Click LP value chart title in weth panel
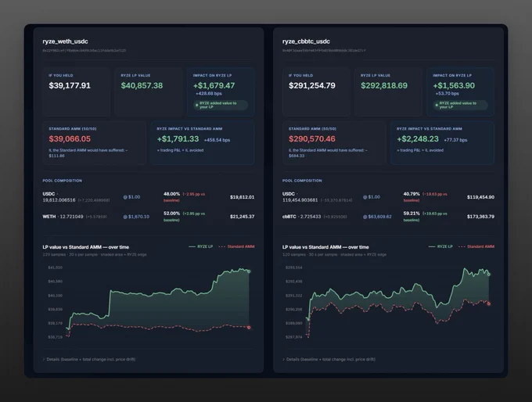This screenshot has height=402, width=532. pyautogui.click(x=86, y=247)
